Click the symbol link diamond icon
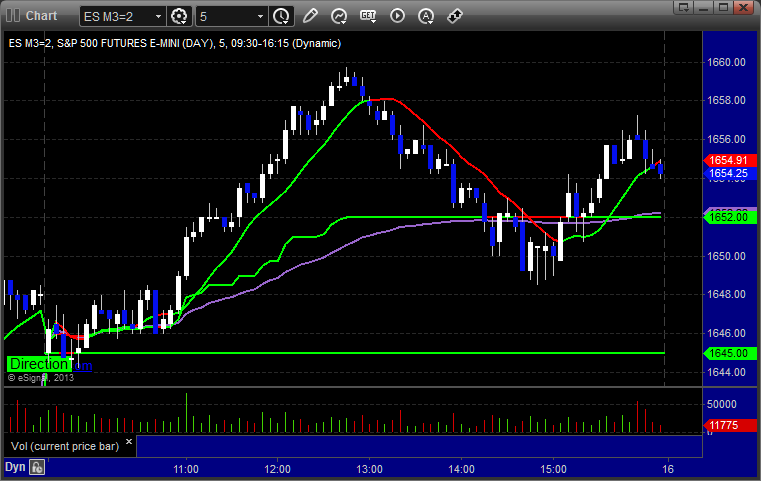 (454, 16)
